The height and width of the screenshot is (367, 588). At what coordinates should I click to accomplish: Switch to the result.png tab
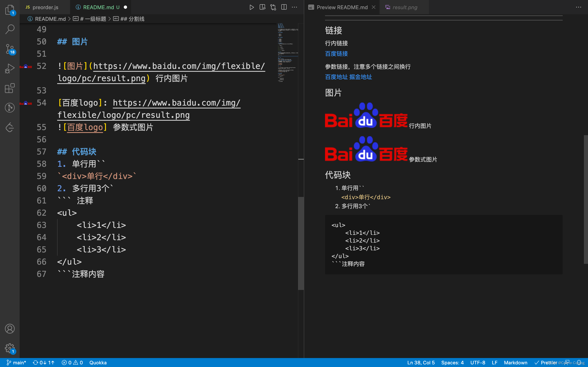pyautogui.click(x=404, y=7)
